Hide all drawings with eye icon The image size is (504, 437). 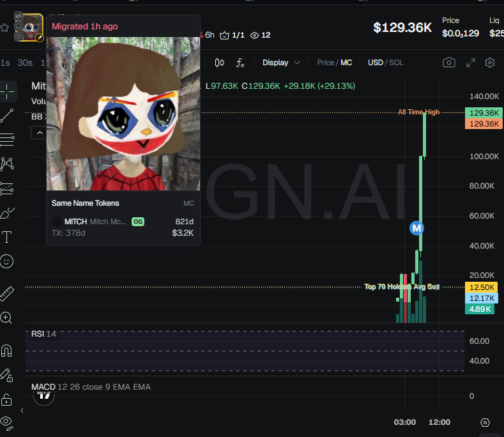[7, 423]
